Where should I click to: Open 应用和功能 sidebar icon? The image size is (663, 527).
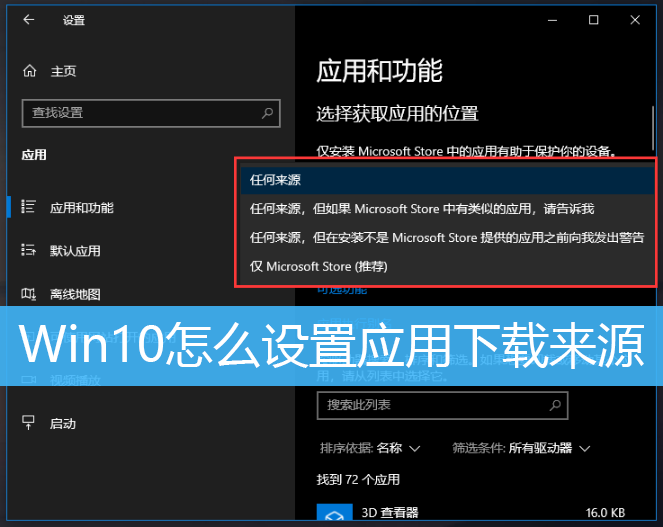click(29, 208)
